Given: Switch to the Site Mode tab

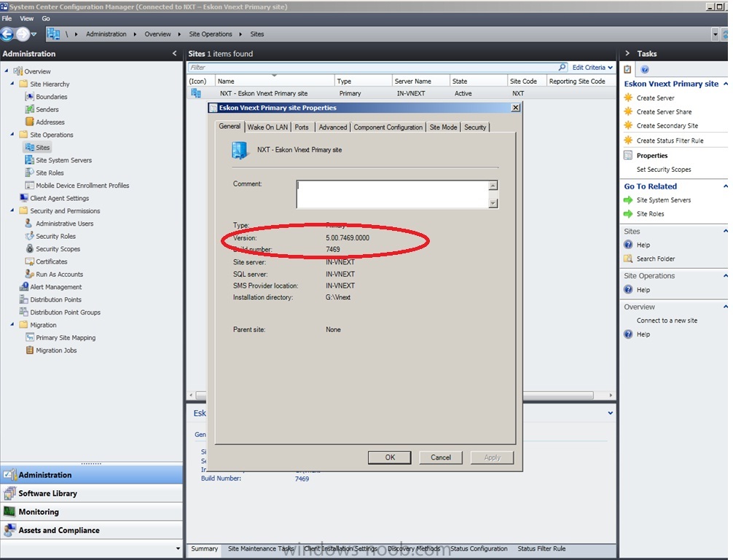Looking at the screenshot, I should (x=443, y=127).
